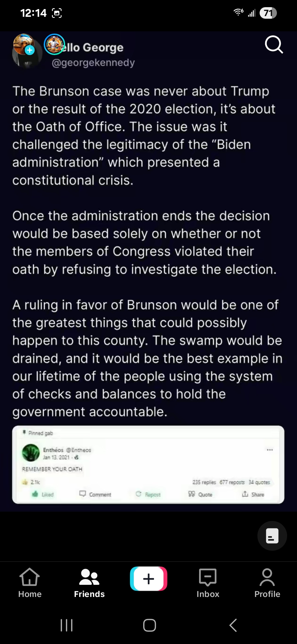Open the Home feed tab

(30, 582)
